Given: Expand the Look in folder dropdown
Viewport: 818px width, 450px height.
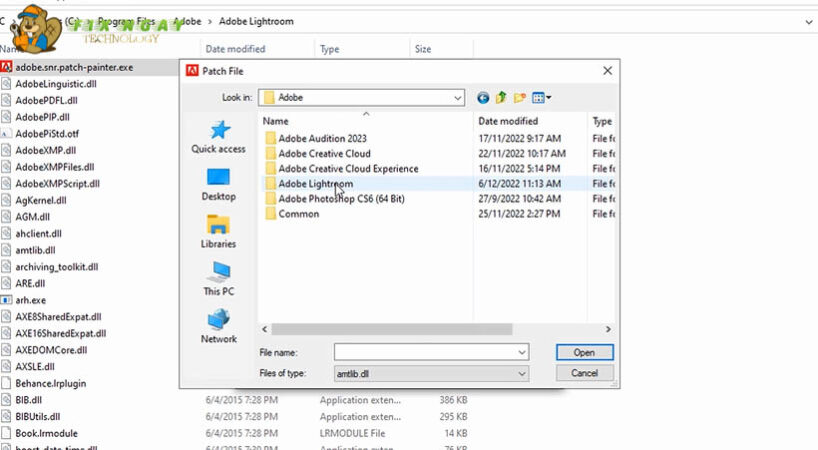Looking at the screenshot, I should (x=457, y=98).
